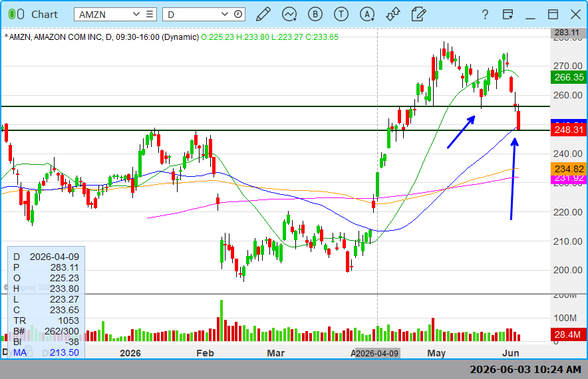This screenshot has height=379, width=588.
Task: Click the up-down arrows trade icon
Action: click(x=393, y=14)
